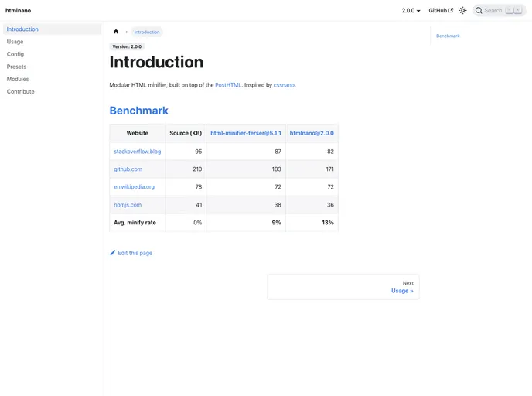
Task: Click the pencil icon beside Edit this page
Action: tap(113, 252)
